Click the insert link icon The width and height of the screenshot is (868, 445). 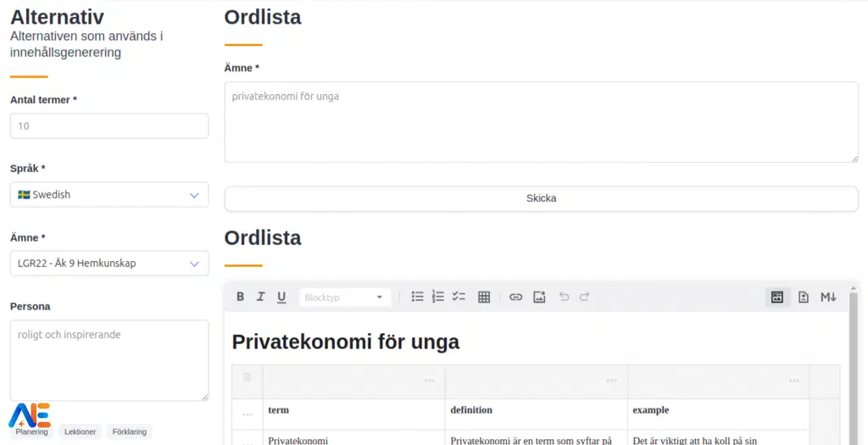[x=516, y=298]
